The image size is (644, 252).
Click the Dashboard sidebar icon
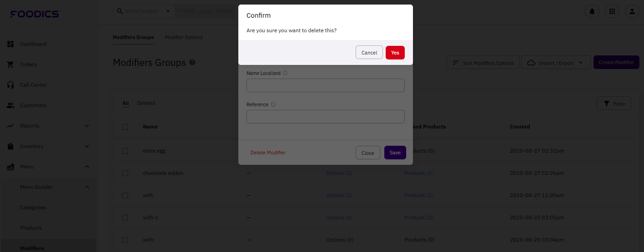point(10,44)
